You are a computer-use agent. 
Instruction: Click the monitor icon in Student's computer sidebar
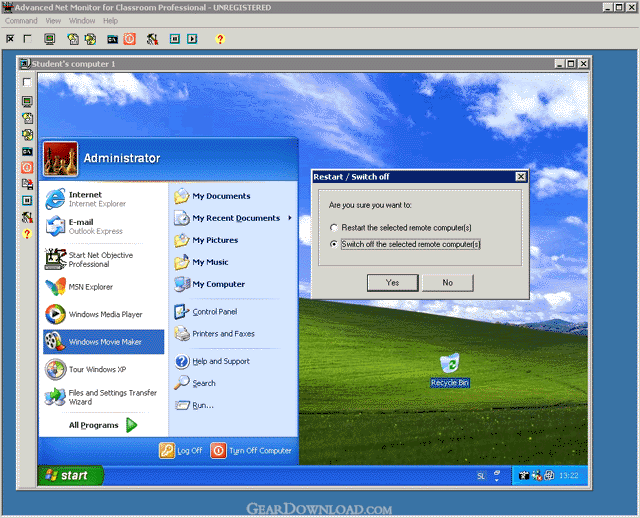27,101
